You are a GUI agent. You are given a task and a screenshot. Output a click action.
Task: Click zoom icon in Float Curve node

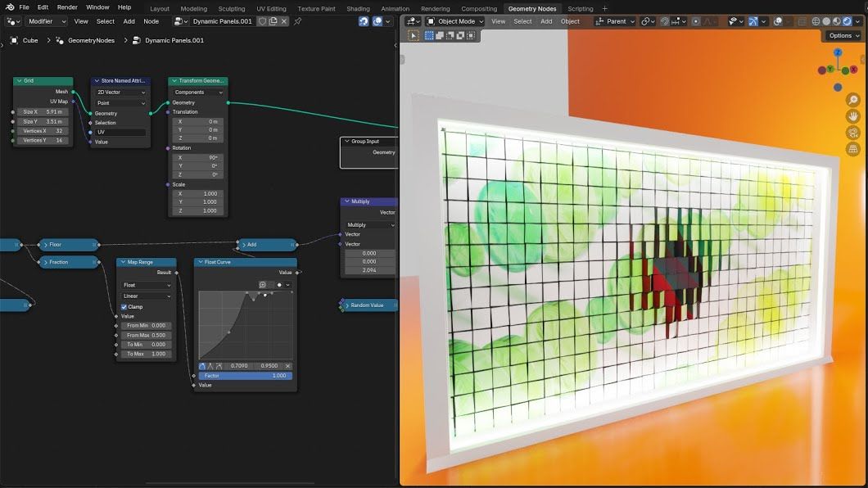click(262, 285)
